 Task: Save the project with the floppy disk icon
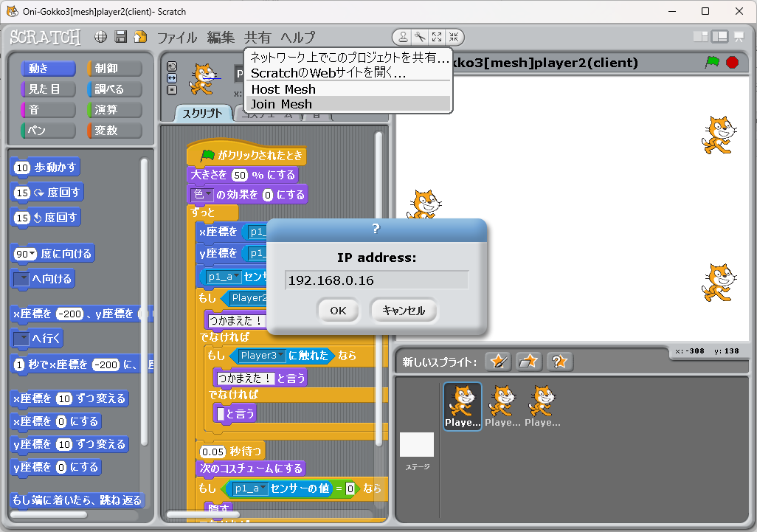(x=121, y=37)
